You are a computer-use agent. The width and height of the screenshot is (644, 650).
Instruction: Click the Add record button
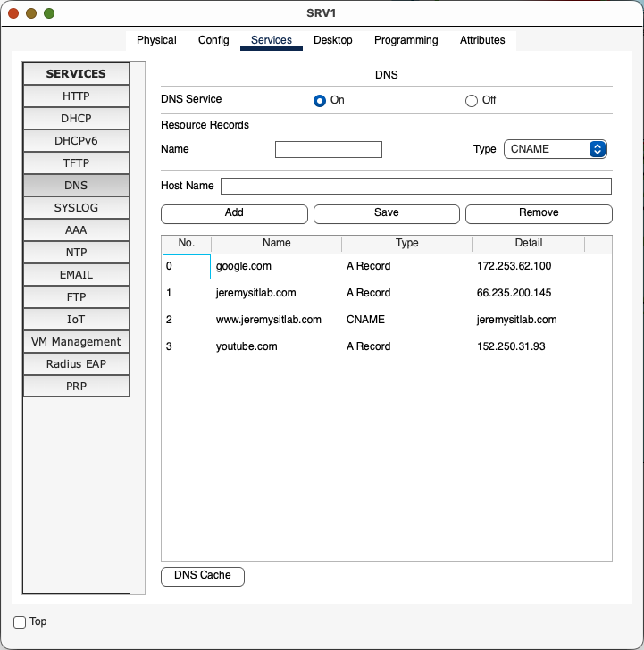tap(234, 213)
